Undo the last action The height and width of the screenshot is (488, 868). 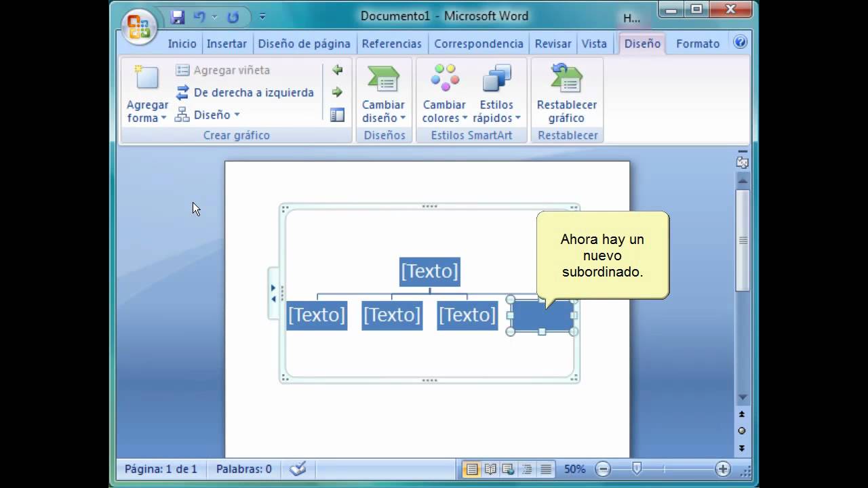coord(199,17)
